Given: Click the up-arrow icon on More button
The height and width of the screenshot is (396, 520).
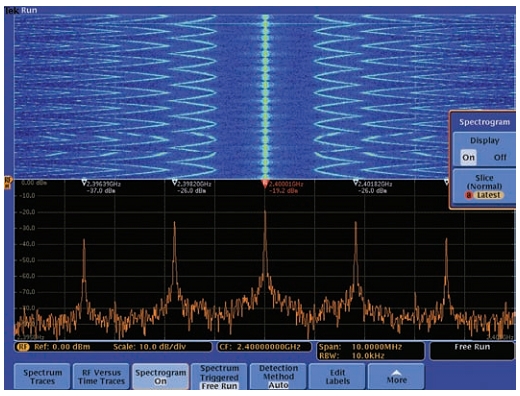Looking at the screenshot, I should [x=396, y=373].
